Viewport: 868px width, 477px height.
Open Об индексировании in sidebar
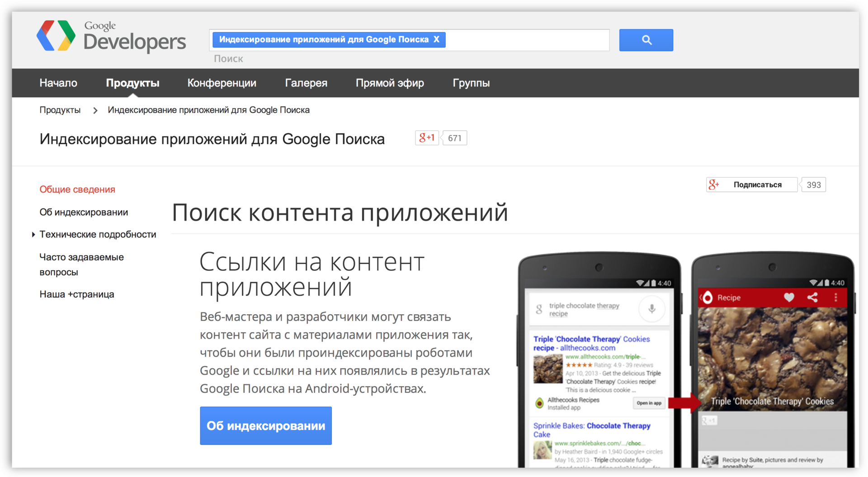point(84,212)
